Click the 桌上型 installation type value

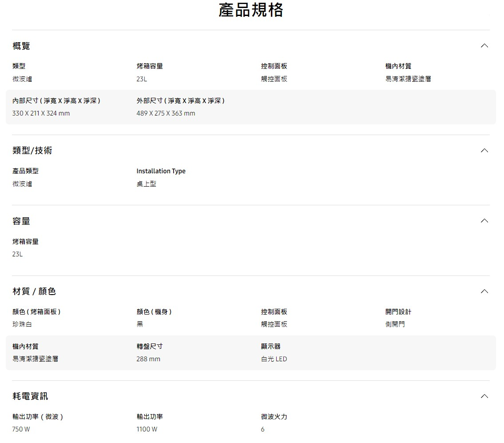click(147, 184)
